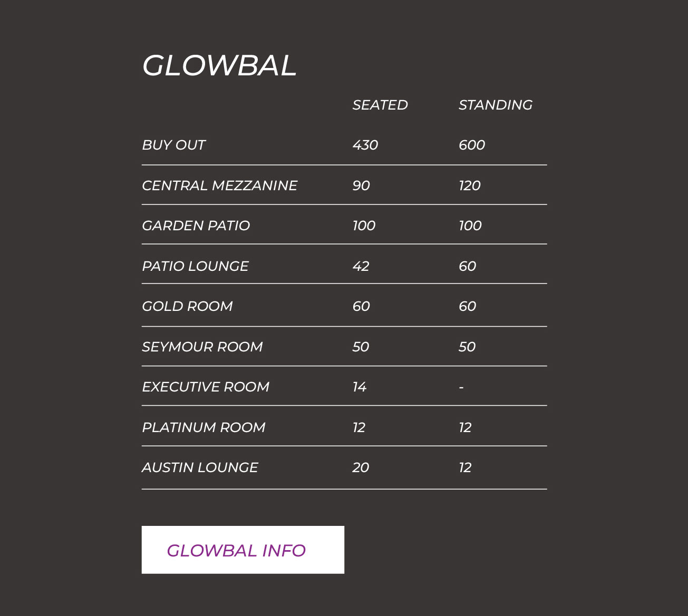The image size is (688, 616).
Task: Click the Platinum Room venue name
Action: (x=204, y=427)
